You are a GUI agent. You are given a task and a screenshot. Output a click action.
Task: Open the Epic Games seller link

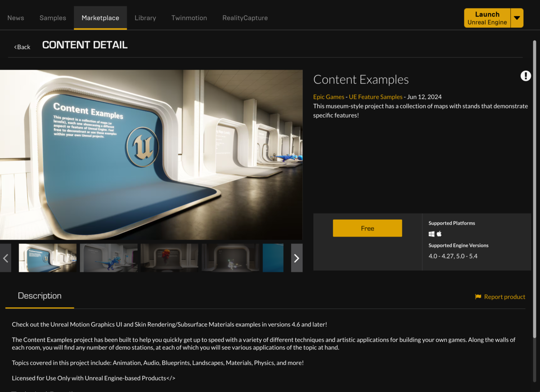click(328, 97)
